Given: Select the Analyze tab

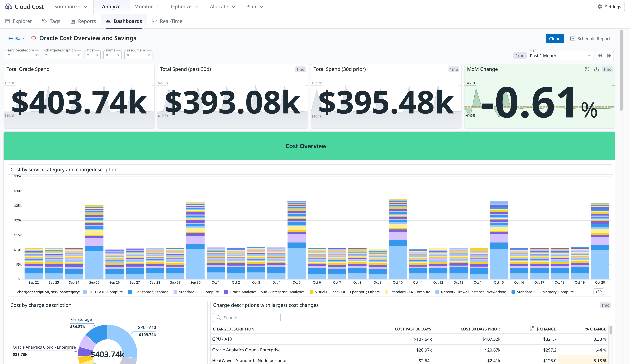Looking at the screenshot, I should (111, 7).
